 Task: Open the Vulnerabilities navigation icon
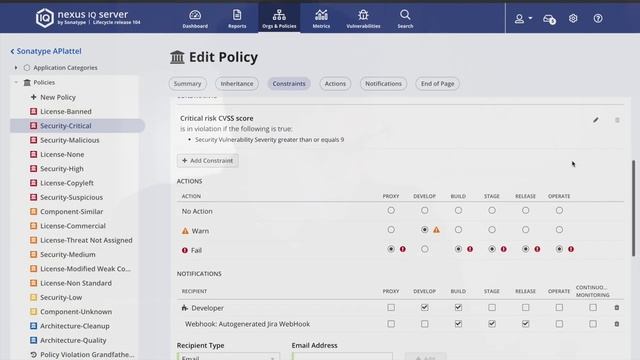[x=363, y=19]
